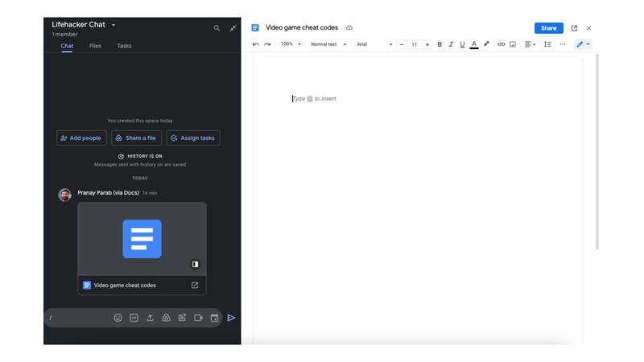644x362 pixels.
Task: Click in the document body text area
Action: click(x=417, y=201)
